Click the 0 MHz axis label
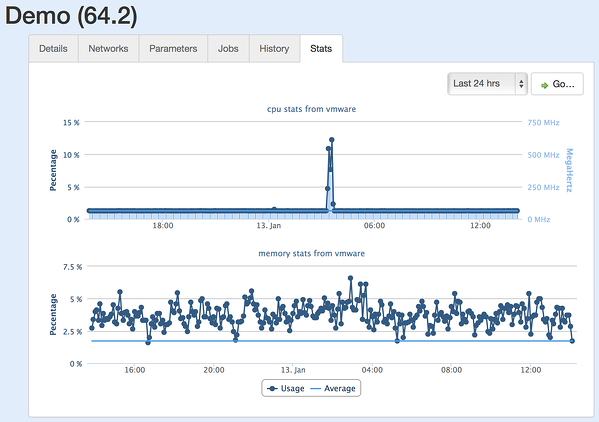 (x=539, y=220)
